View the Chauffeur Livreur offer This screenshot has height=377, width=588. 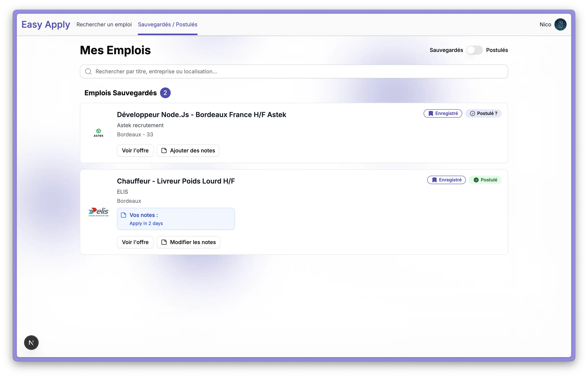click(x=135, y=242)
